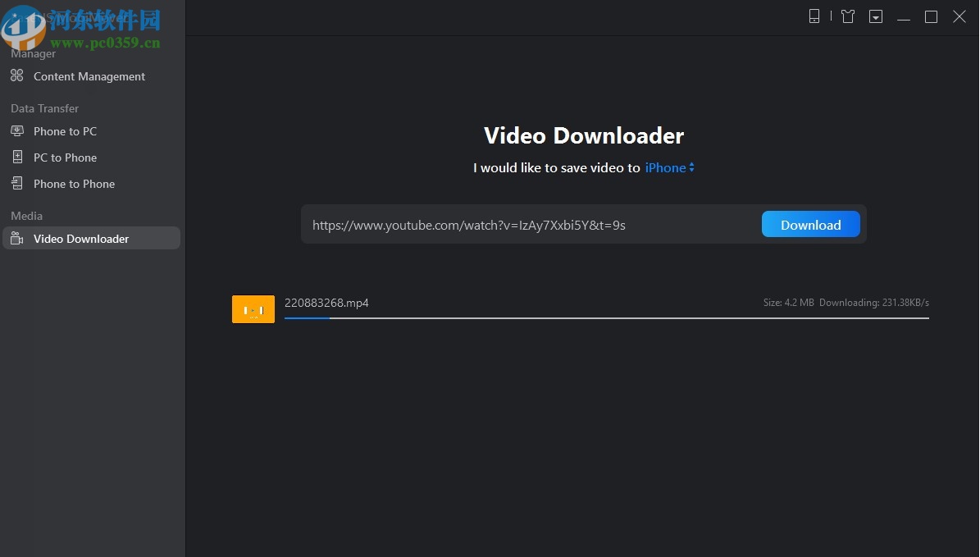Viewport: 980px width, 557px height.
Task: Click the Phone to PC icon
Action: [x=17, y=130]
